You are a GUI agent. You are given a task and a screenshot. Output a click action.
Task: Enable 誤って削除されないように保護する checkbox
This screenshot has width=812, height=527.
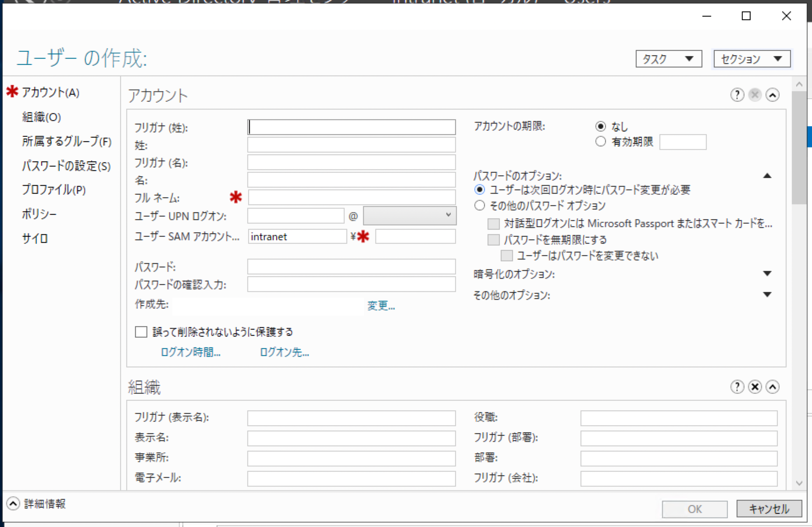(x=141, y=332)
